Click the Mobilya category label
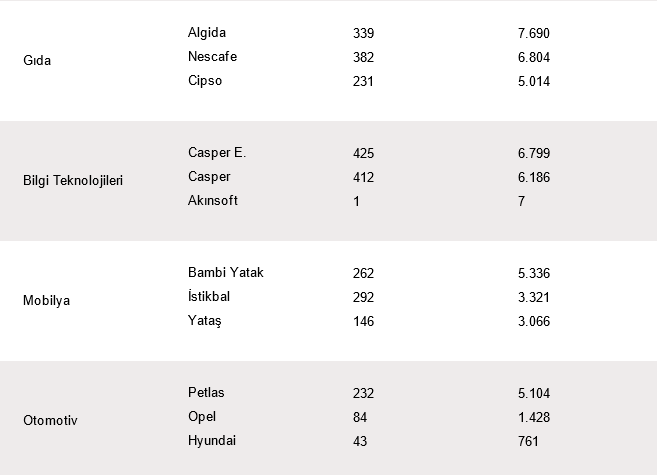 [x=46, y=300]
